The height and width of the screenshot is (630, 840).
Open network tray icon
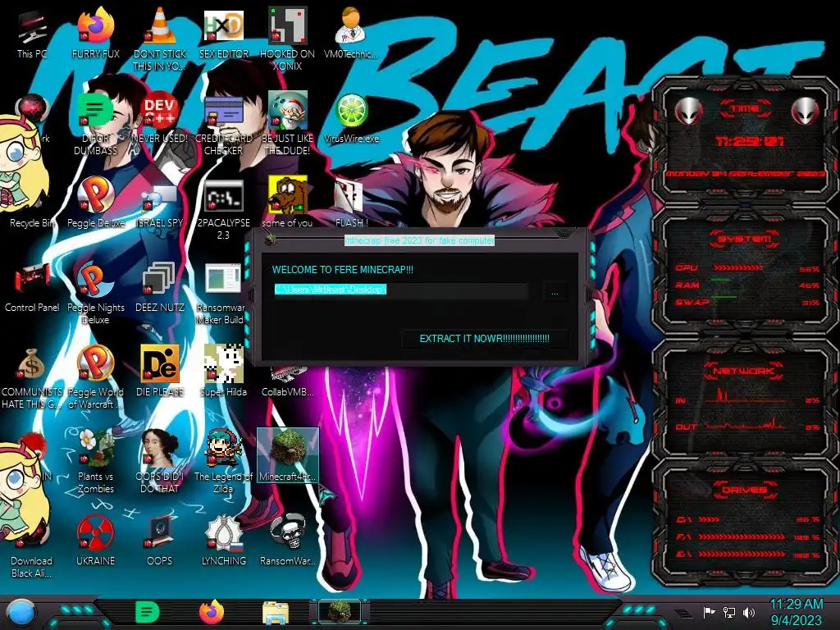[729, 612]
